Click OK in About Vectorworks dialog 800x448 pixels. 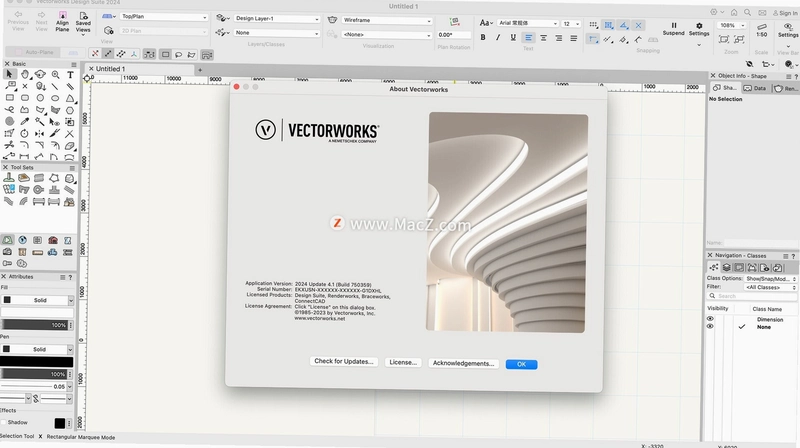tap(521, 364)
